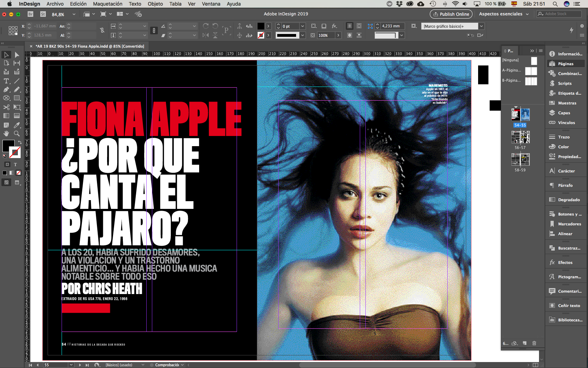Open Archivo menu
588x368 pixels.
pyautogui.click(x=55, y=4)
